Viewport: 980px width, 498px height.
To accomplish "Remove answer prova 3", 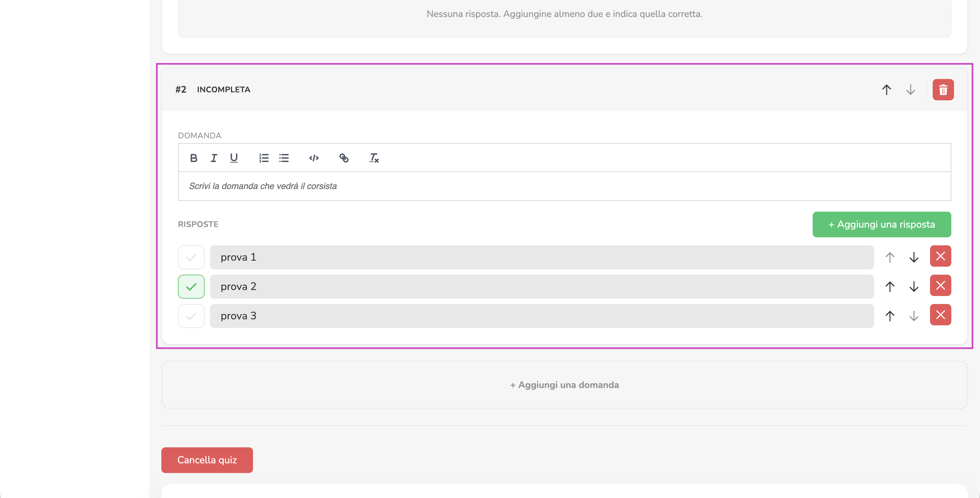I will pos(940,315).
